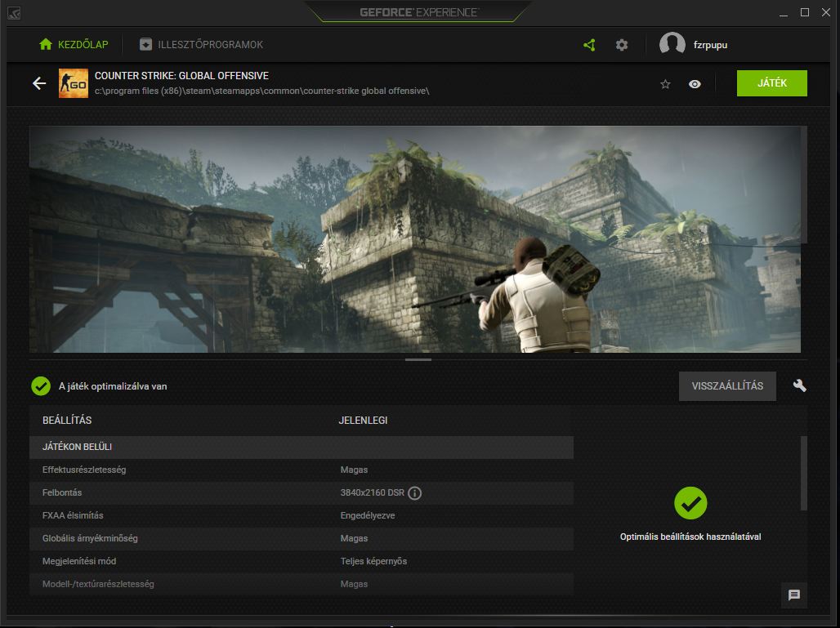Launch game with the Játék button
Screen dimensions: 840x628
pyautogui.click(x=772, y=83)
